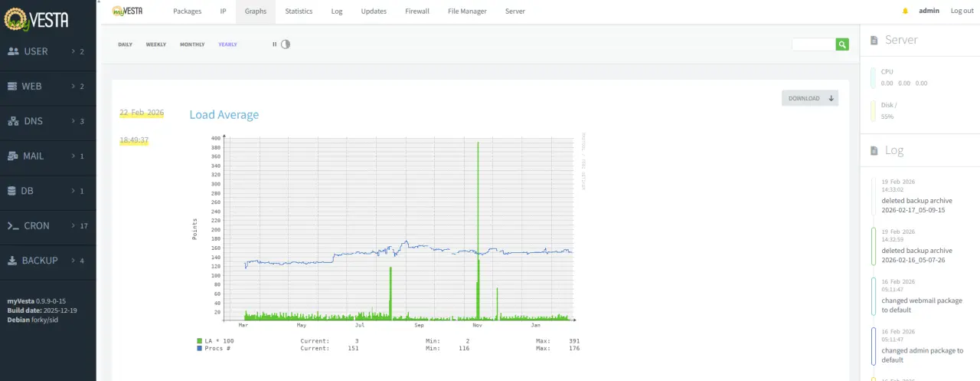Expand MAIL chevron arrow
The height and width of the screenshot is (381, 980).
click(73, 156)
